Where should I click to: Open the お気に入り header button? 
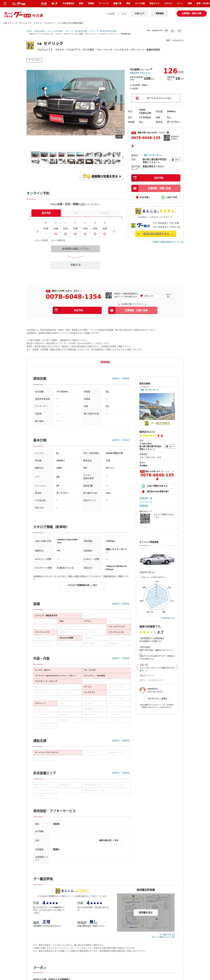coord(140,13)
